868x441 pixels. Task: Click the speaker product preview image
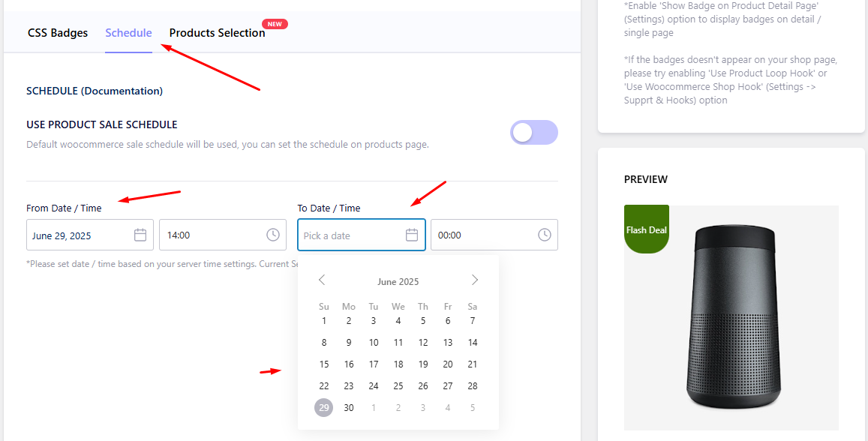[731, 317]
